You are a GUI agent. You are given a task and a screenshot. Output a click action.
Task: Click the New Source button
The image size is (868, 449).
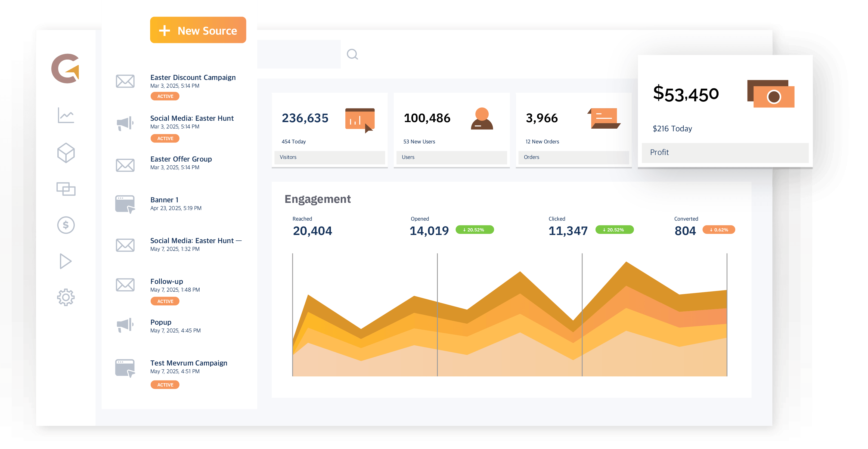198,30
